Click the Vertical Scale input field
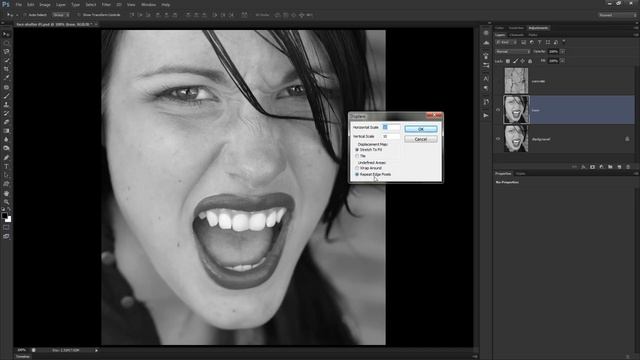 click(x=391, y=136)
